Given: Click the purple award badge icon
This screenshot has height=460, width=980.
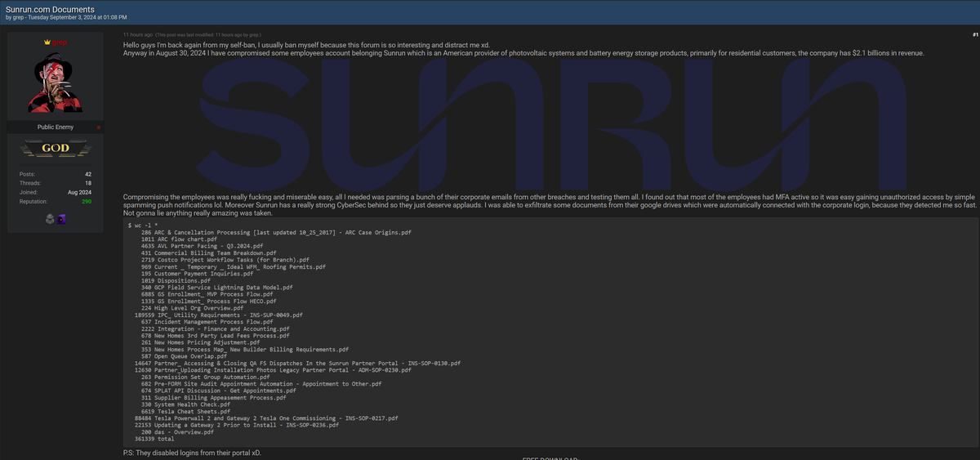Looking at the screenshot, I should (61, 218).
